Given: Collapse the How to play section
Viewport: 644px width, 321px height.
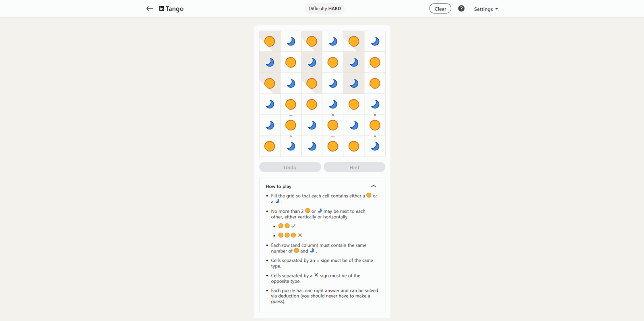Looking at the screenshot, I should click(374, 186).
